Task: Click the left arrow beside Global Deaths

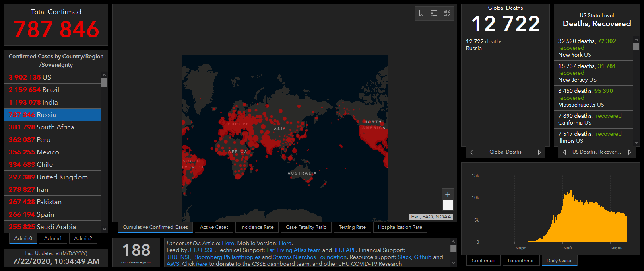Action: [x=472, y=152]
